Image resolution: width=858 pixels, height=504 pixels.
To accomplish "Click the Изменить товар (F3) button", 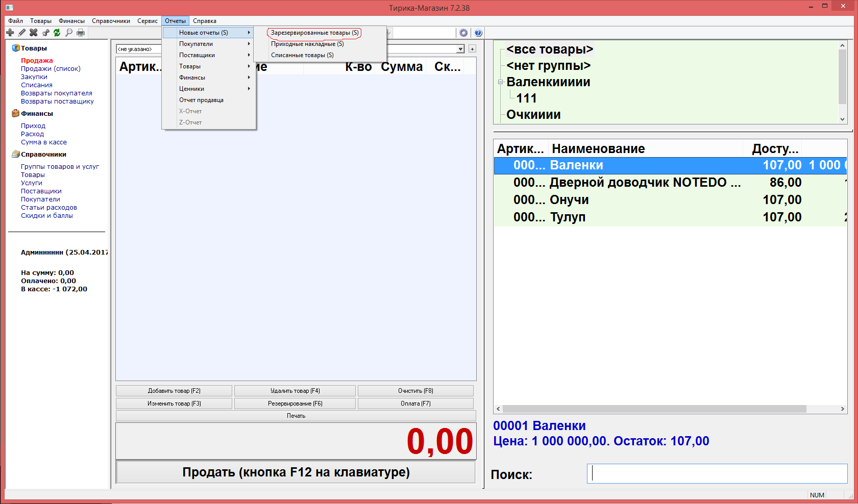I will [x=174, y=404].
